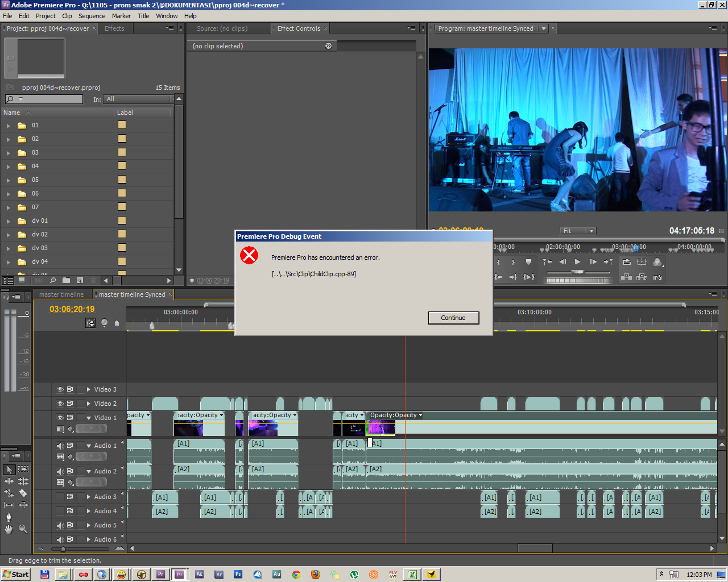Select the Pen tool
Screen dimensions: 728x582
tap(9, 517)
